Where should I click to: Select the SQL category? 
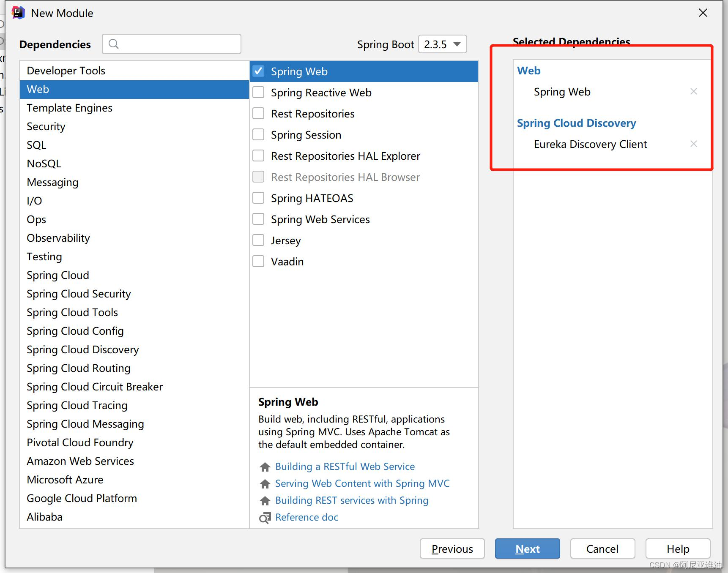(x=134, y=145)
